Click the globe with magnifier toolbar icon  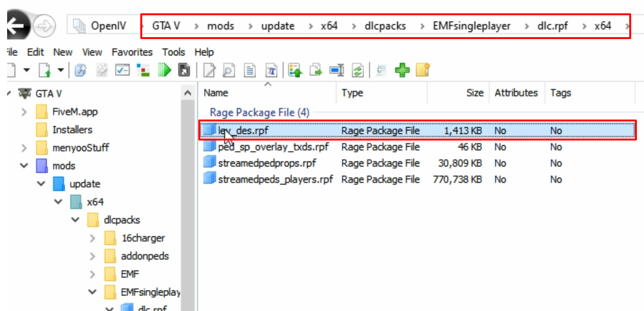pos(80,70)
